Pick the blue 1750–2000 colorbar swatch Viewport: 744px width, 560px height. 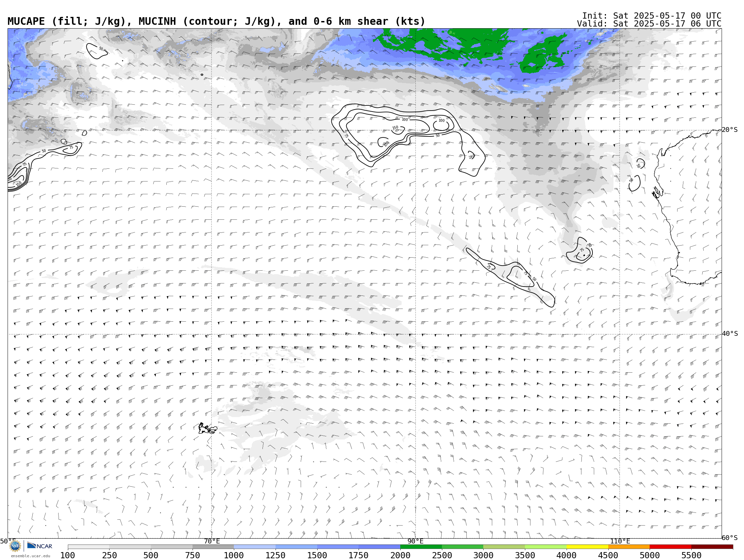click(x=379, y=547)
